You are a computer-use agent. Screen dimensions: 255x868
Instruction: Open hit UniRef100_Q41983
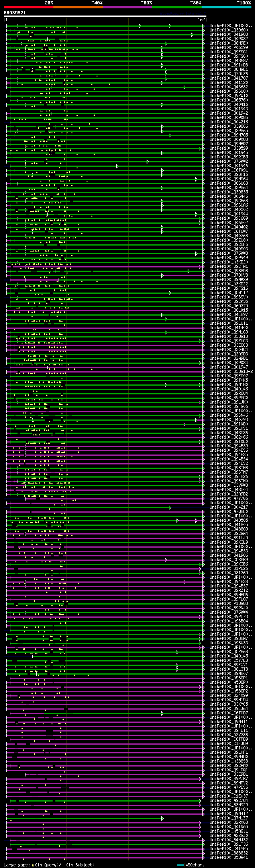pyautogui.click(x=229, y=34)
